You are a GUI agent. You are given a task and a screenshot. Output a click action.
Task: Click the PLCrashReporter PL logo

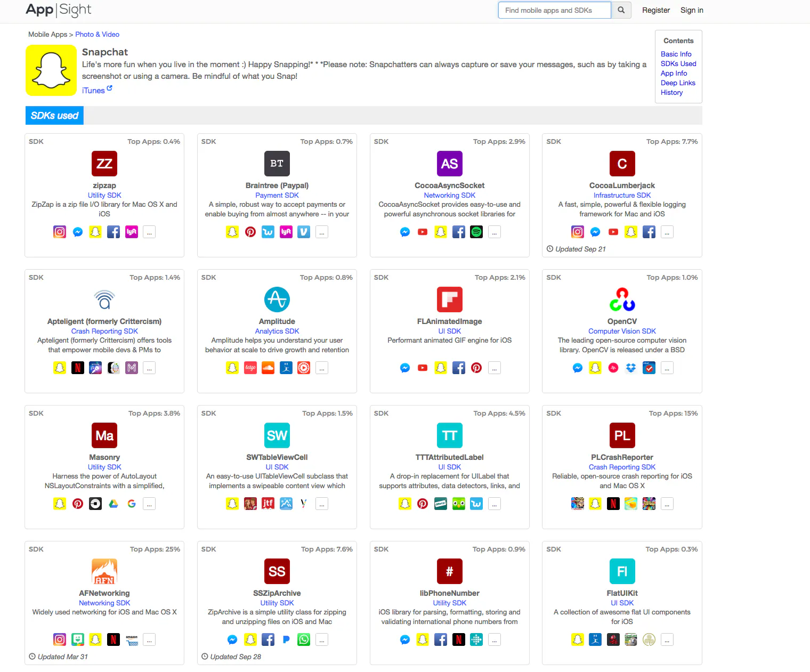(622, 435)
